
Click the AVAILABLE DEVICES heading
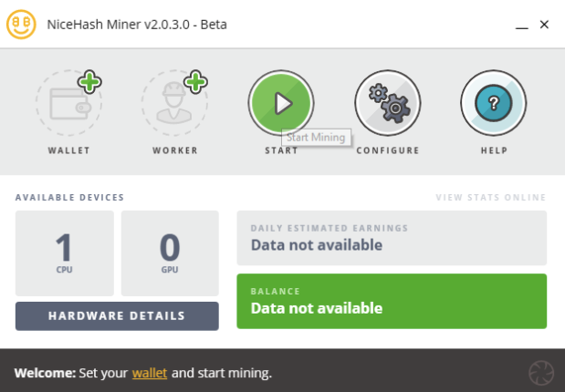tap(69, 198)
